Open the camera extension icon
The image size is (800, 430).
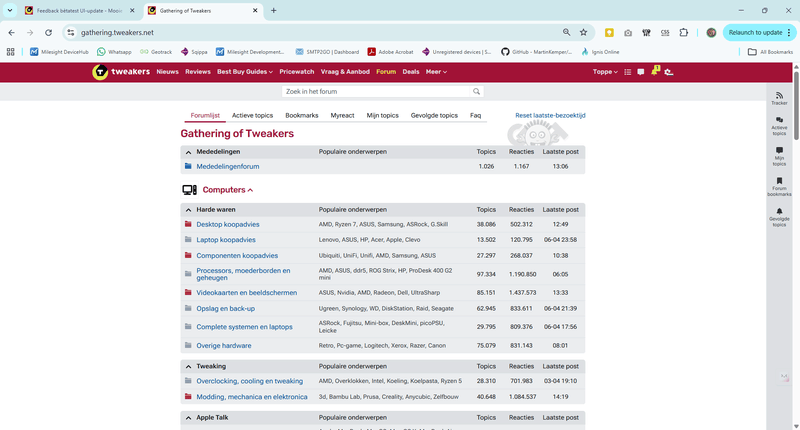click(628, 32)
